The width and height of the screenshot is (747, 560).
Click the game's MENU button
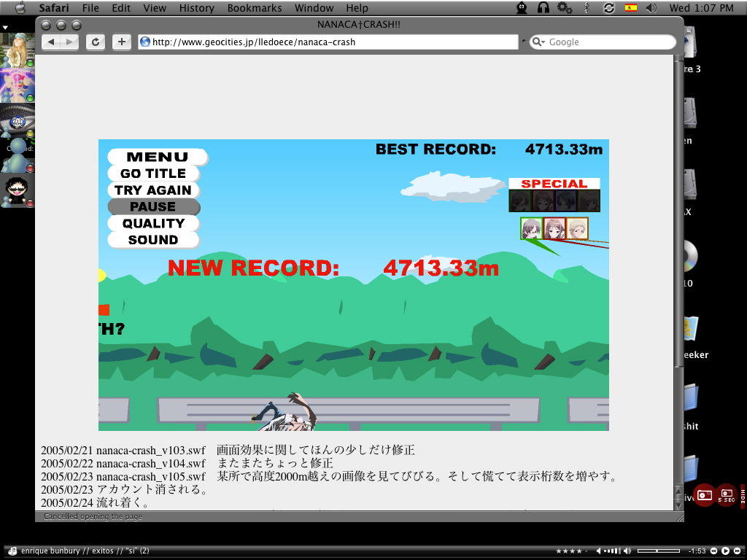pyautogui.click(x=158, y=157)
